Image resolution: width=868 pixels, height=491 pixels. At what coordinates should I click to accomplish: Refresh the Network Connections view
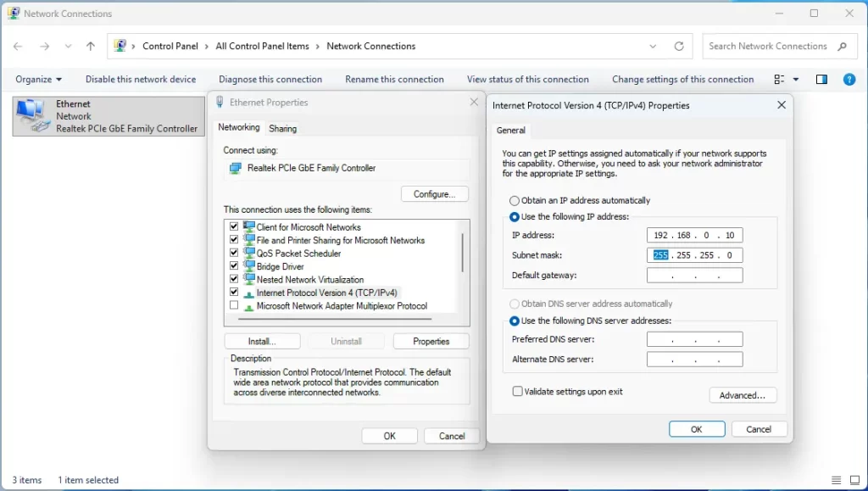coord(679,47)
